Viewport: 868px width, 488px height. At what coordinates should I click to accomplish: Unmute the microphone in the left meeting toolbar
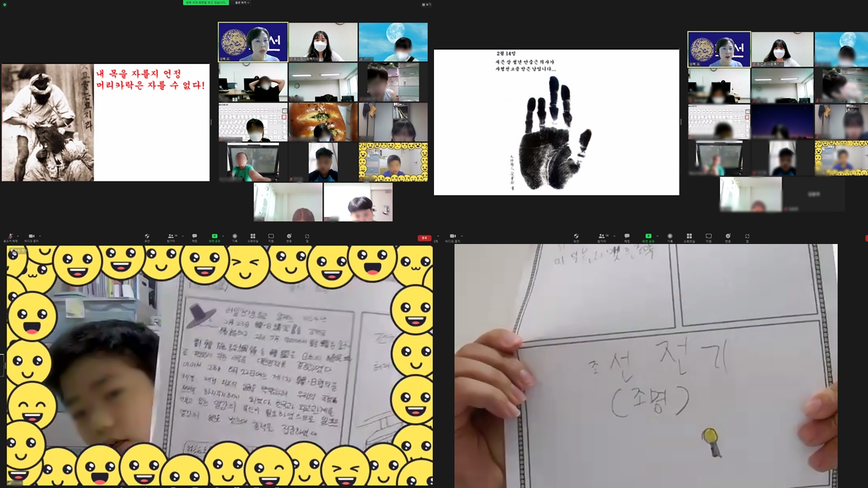[10, 237]
